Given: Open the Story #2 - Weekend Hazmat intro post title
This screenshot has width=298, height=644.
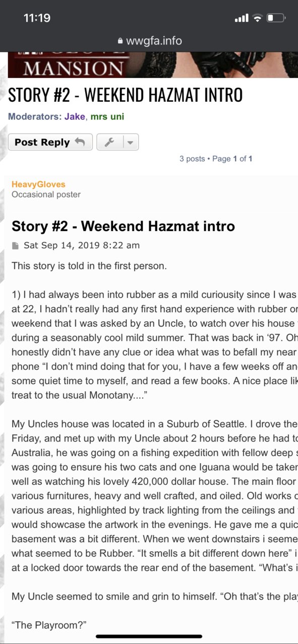Looking at the screenshot, I should click(x=123, y=226).
